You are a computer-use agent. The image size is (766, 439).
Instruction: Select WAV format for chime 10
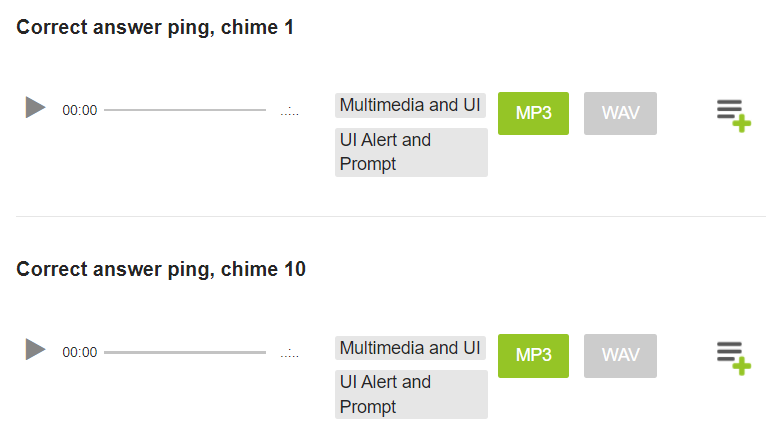point(620,355)
